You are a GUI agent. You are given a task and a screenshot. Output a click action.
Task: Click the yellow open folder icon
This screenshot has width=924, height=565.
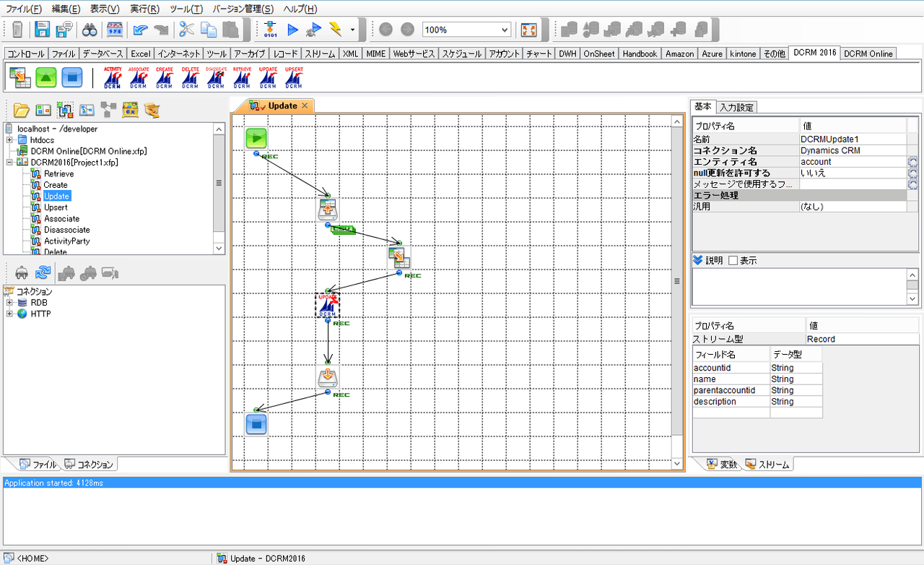pos(22,111)
